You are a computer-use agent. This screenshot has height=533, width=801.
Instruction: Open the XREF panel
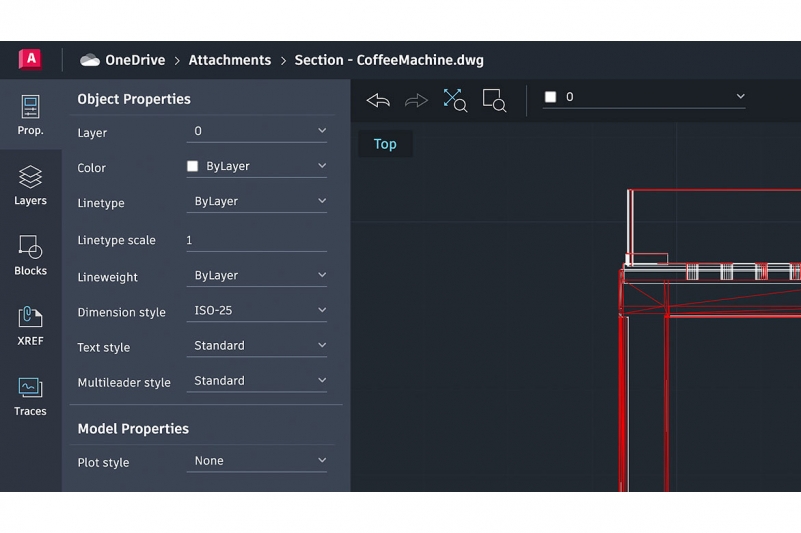[x=30, y=326]
